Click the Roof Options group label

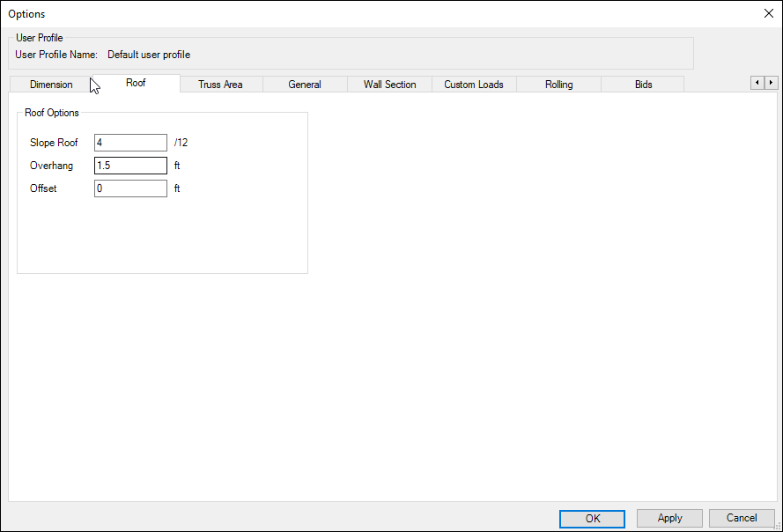(x=51, y=113)
